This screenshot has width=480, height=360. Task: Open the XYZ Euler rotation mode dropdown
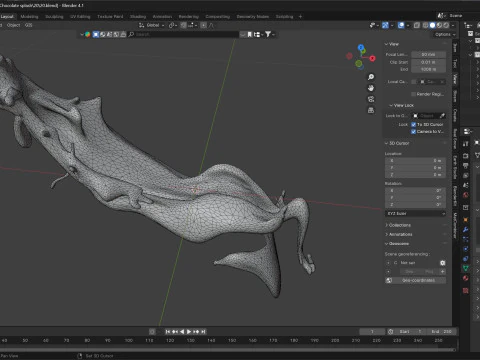415,213
